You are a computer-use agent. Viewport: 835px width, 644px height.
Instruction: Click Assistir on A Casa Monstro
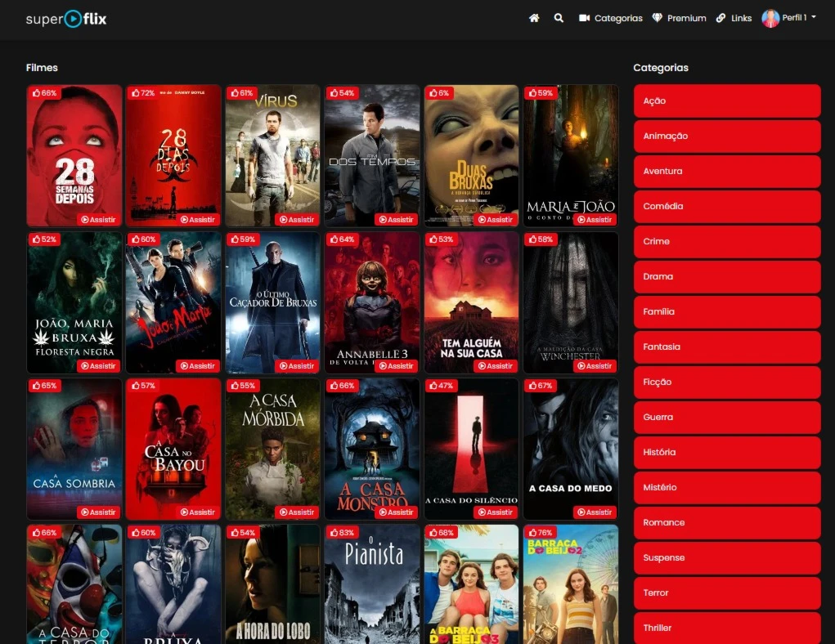[x=396, y=512]
